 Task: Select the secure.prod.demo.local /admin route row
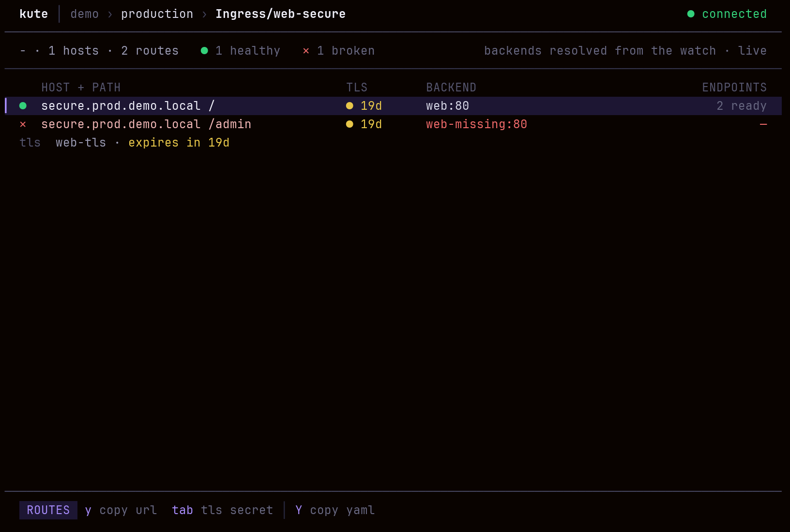pyautogui.click(x=393, y=124)
